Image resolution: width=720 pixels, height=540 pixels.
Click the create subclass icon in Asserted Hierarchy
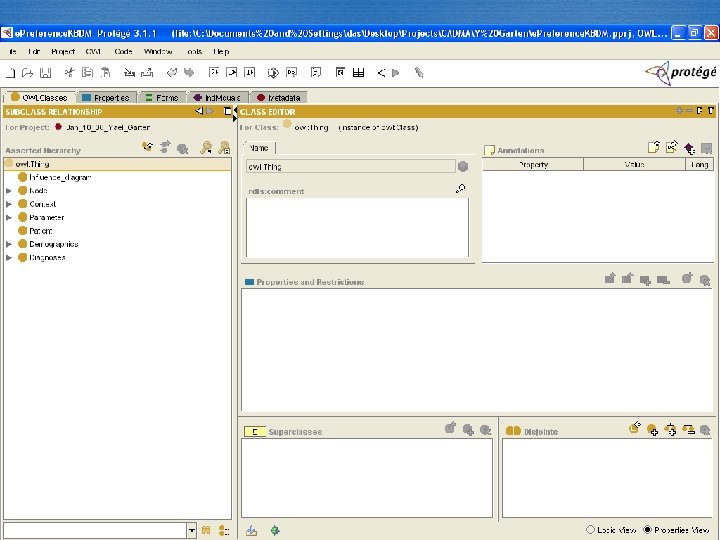[x=147, y=147]
